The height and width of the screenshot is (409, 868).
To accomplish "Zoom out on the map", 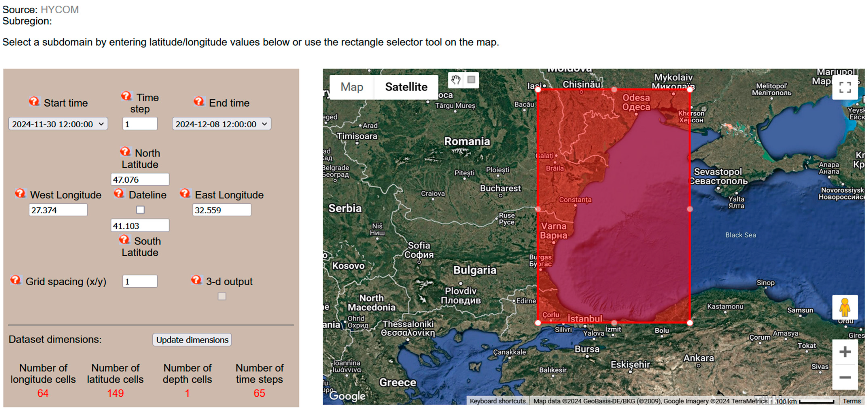I will click(845, 377).
